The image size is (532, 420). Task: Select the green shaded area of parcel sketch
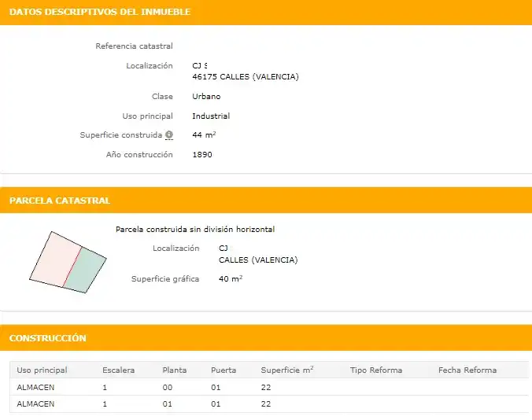(x=87, y=271)
